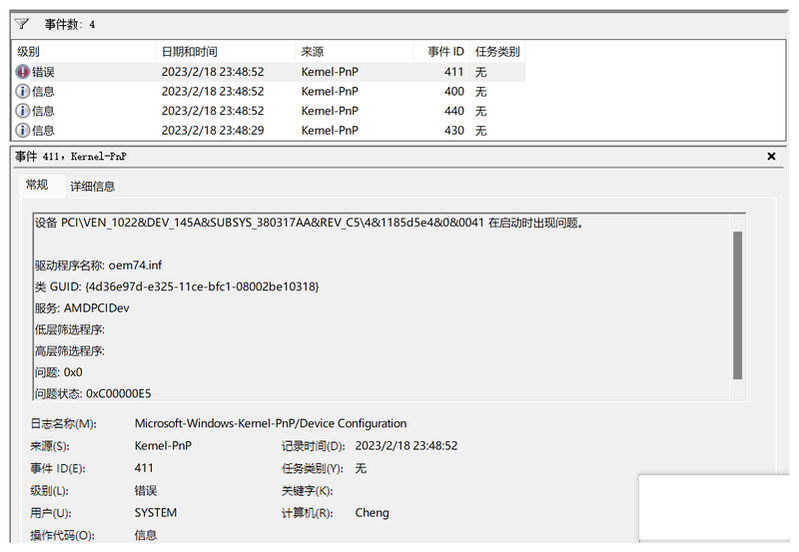
Task: Click the info icon beside event 430
Action: [23, 130]
